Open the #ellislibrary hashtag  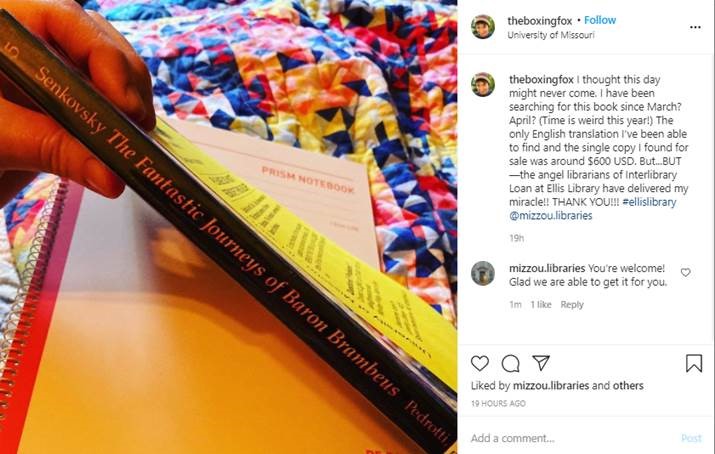(x=649, y=202)
